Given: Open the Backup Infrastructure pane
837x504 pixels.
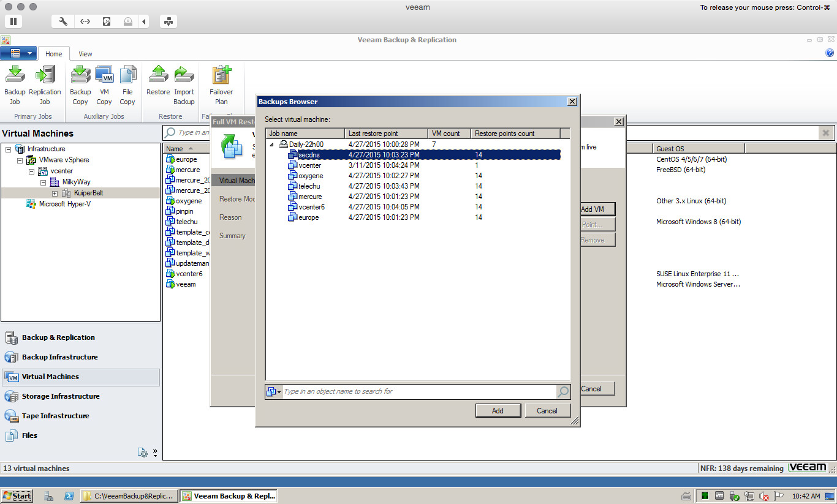Looking at the screenshot, I should [59, 357].
